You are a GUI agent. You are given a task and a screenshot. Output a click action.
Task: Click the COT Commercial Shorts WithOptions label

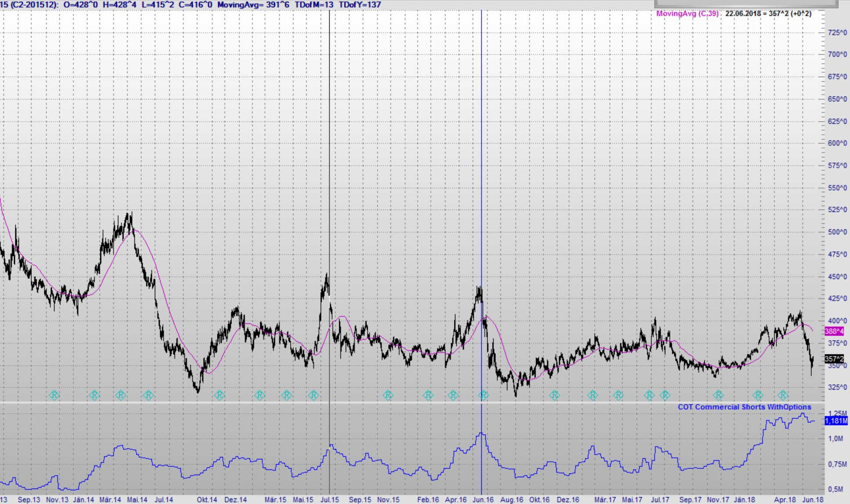[x=744, y=407]
